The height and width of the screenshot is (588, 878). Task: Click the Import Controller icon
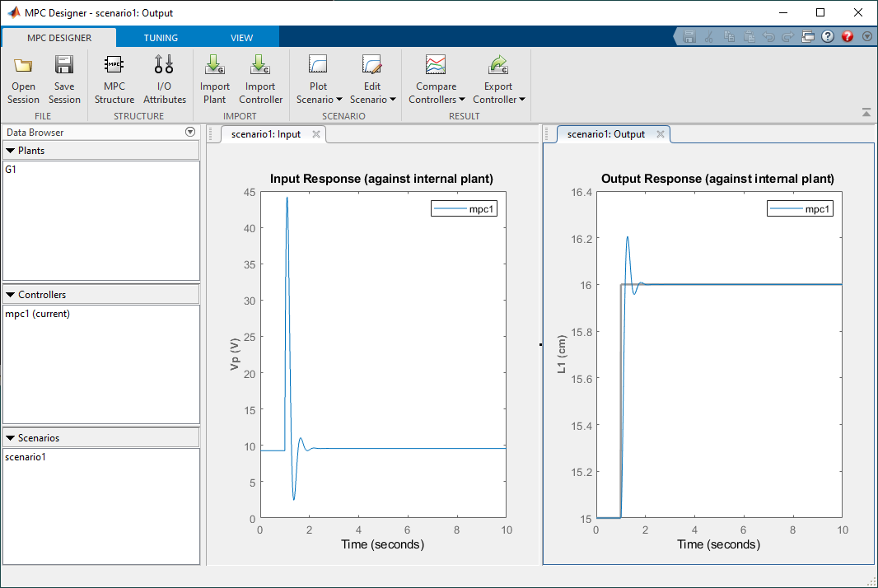pyautogui.click(x=260, y=66)
